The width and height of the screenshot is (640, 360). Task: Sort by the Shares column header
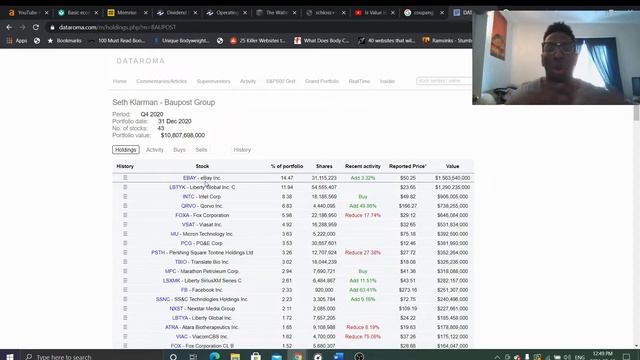point(324,166)
